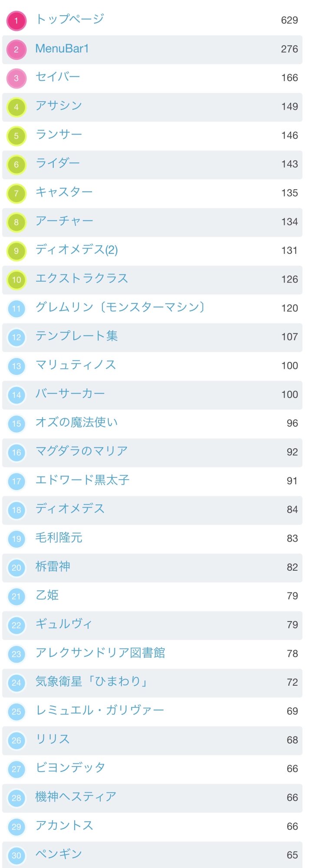Open the エドワード黒太子 link

(x=82, y=480)
